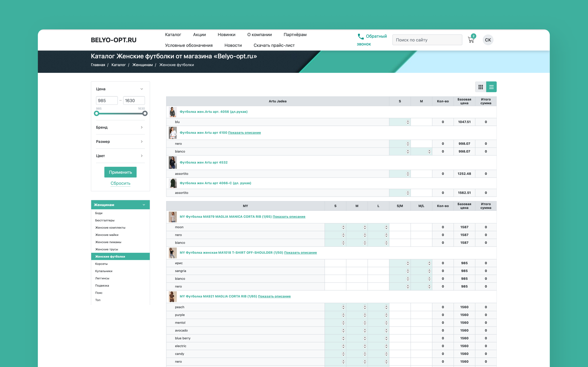Expand the Бренд filter
The height and width of the screenshot is (367, 588).
[142, 127]
